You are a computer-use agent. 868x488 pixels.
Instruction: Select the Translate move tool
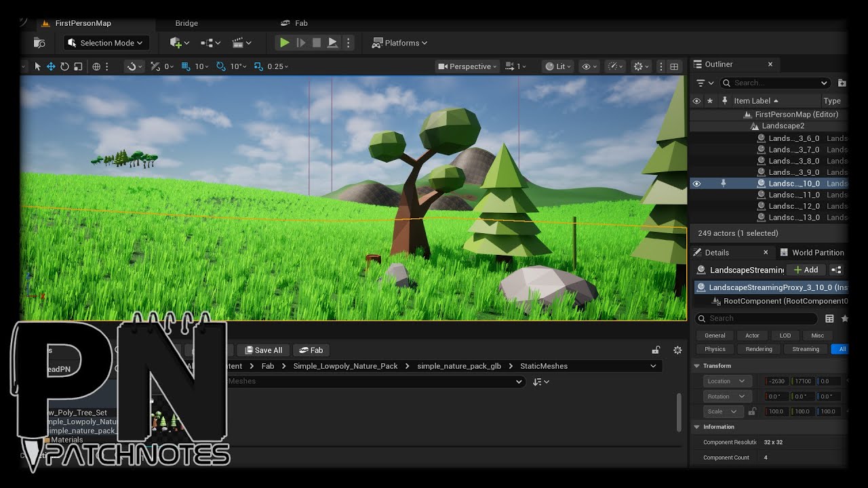[51, 66]
